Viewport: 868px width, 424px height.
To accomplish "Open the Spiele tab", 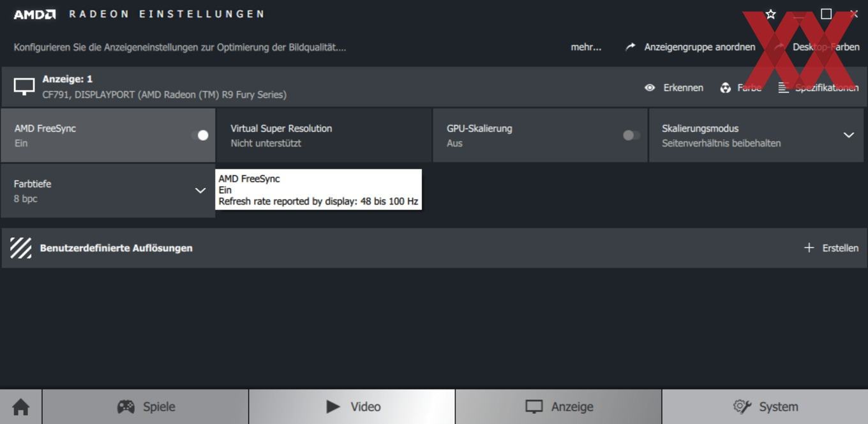I will tap(146, 407).
